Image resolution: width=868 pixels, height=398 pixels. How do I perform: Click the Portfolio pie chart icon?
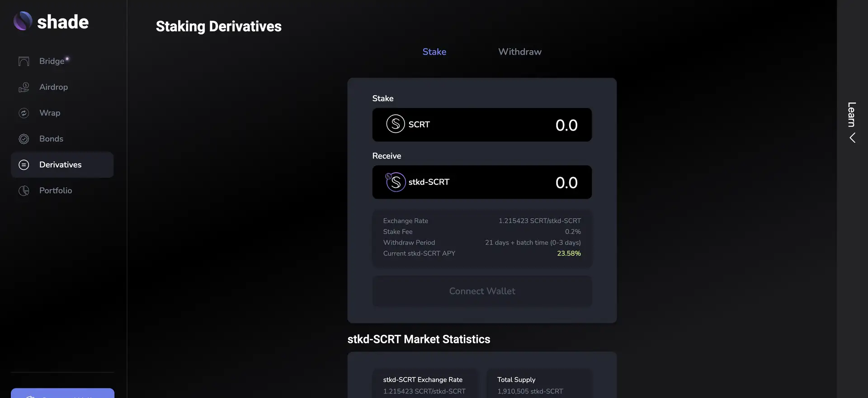pyautogui.click(x=24, y=191)
